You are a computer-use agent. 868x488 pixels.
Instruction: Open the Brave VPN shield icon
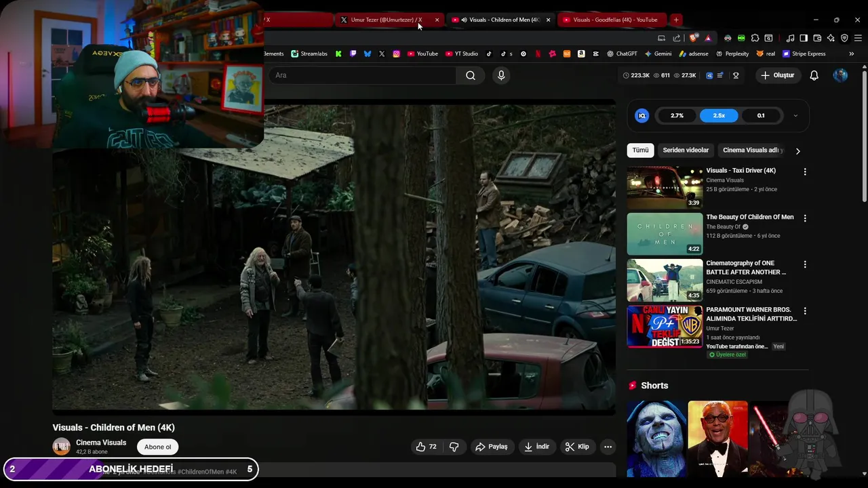click(844, 38)
